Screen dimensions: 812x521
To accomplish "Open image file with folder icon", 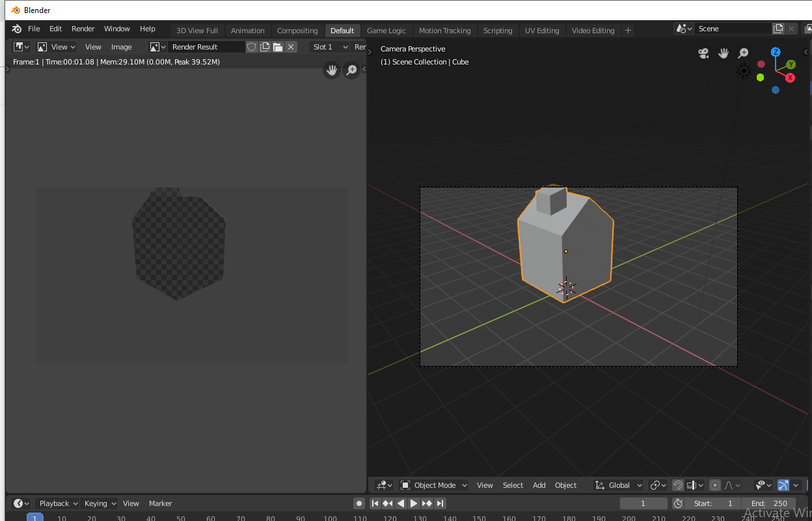I will 278,47.
